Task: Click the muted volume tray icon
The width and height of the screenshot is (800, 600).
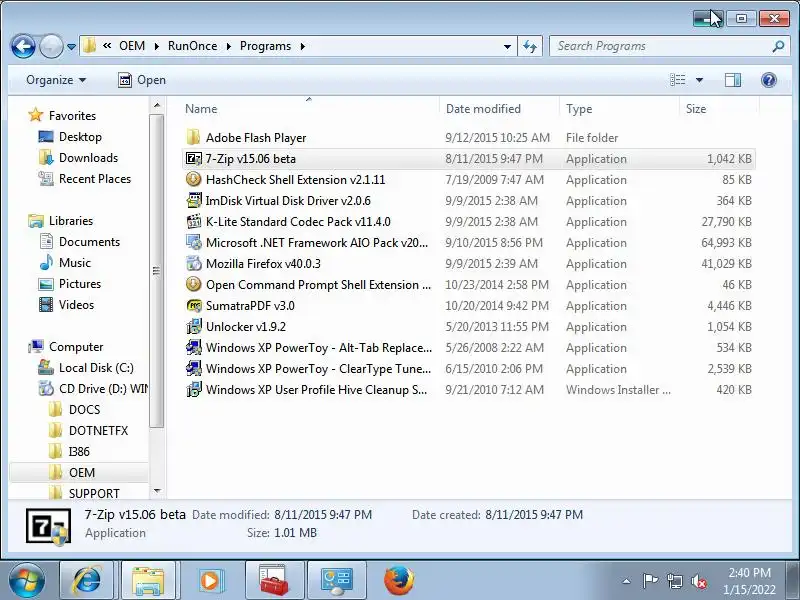Action: click(698, 581)
